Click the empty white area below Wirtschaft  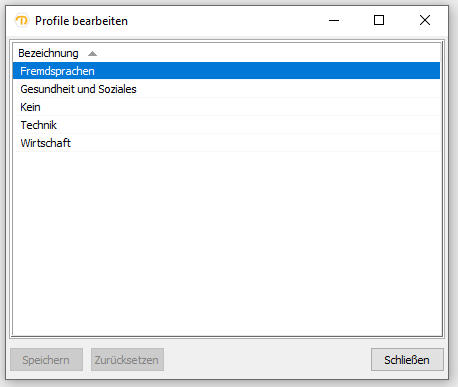click(x=226, y=243)
